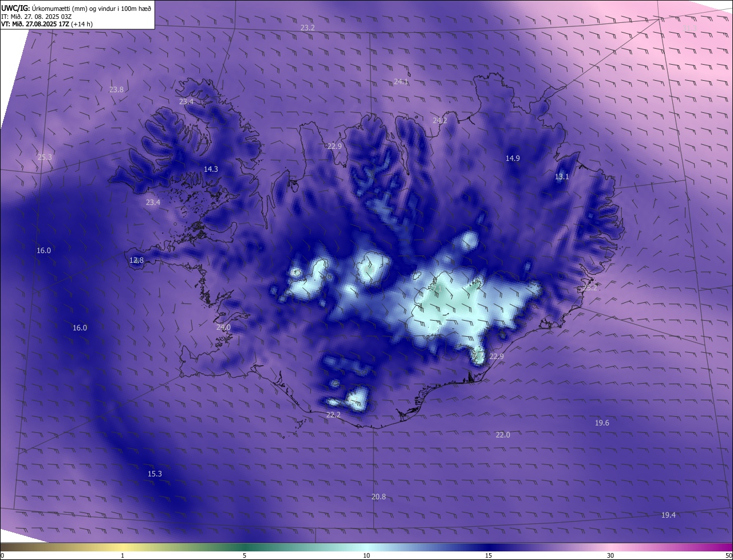Click the valid time 'VT: Mið. 27.08.2025 17Z (+14 h)'
Viewport: 733px width, 560px height.
[47, 24]
